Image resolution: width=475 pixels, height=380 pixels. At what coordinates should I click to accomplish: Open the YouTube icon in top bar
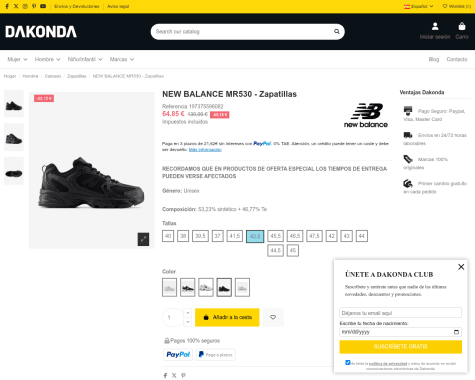pos(43,6)
